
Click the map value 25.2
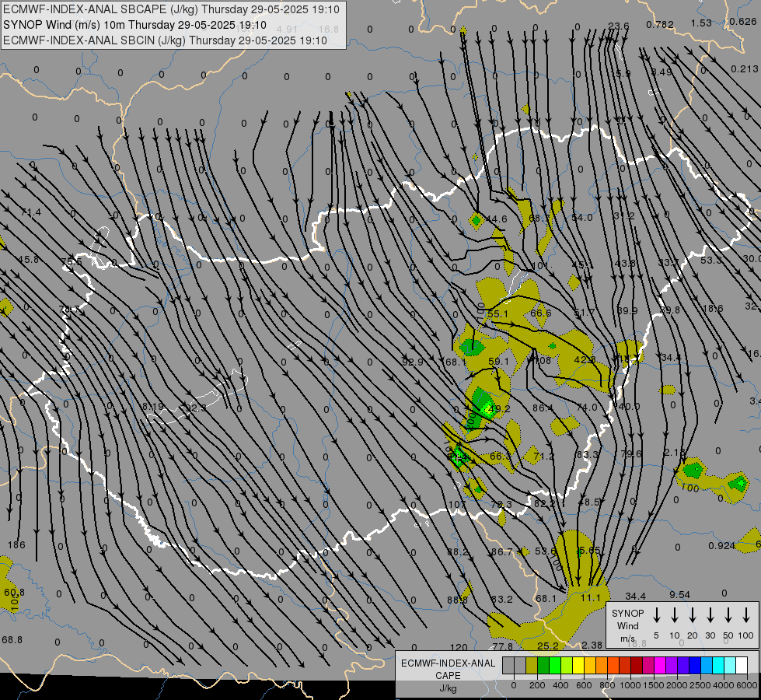(548, 646)
